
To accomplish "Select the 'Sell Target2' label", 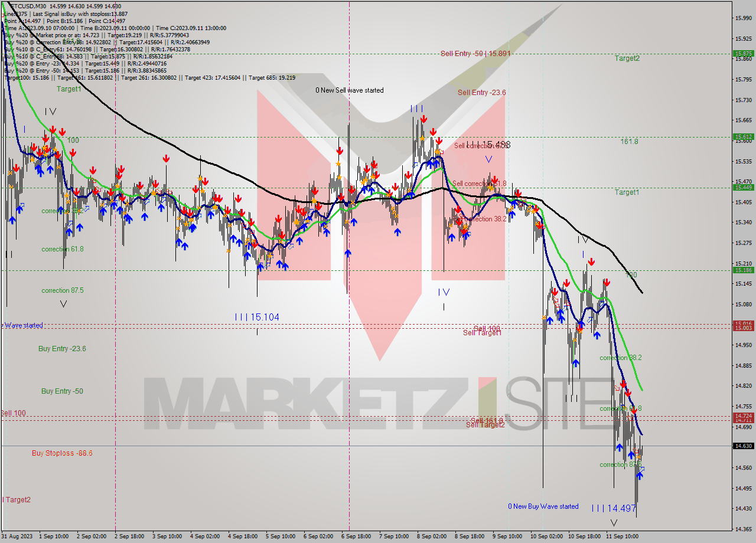I will pyautogui.click(x=485, y=424).
